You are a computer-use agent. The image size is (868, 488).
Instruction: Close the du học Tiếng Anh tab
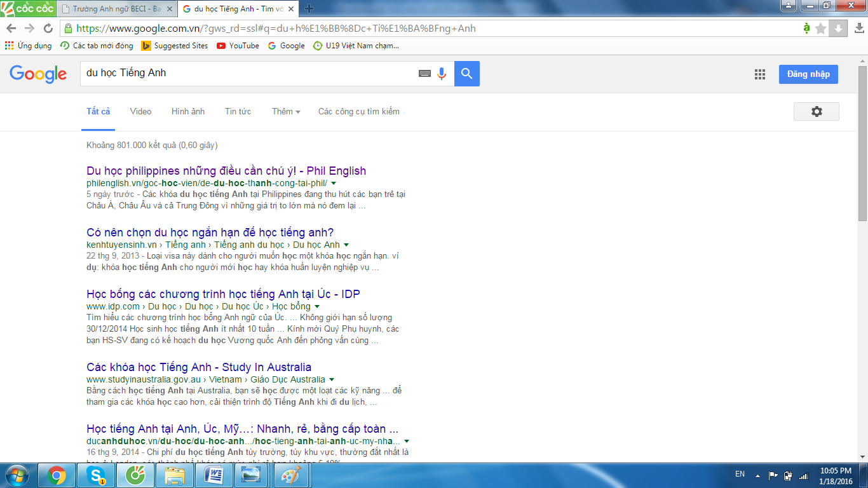click(292, 9)
